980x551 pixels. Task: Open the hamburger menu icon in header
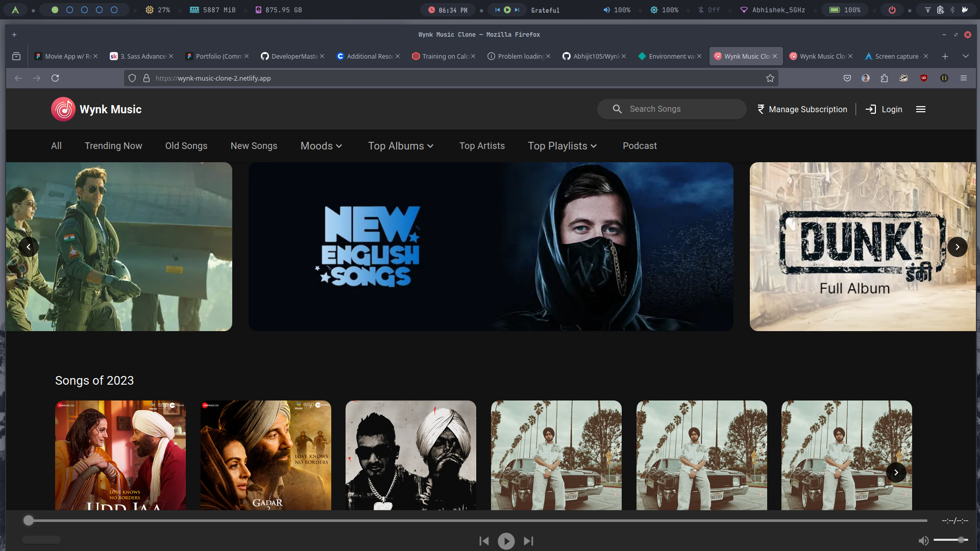click(x=921, y=109)
